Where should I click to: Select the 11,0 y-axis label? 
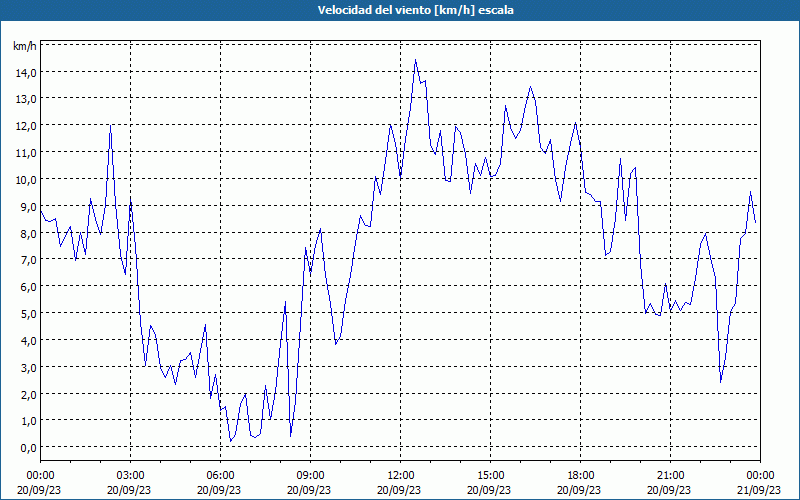tap(26, 153)
